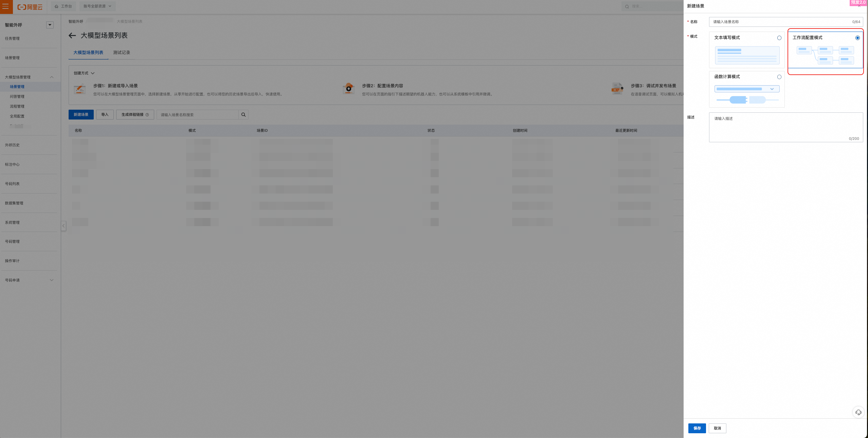Open 操作审计 in sidebar
Image resolution: width=868 pixels, height=438 pixels.
(x=12, y=261)
